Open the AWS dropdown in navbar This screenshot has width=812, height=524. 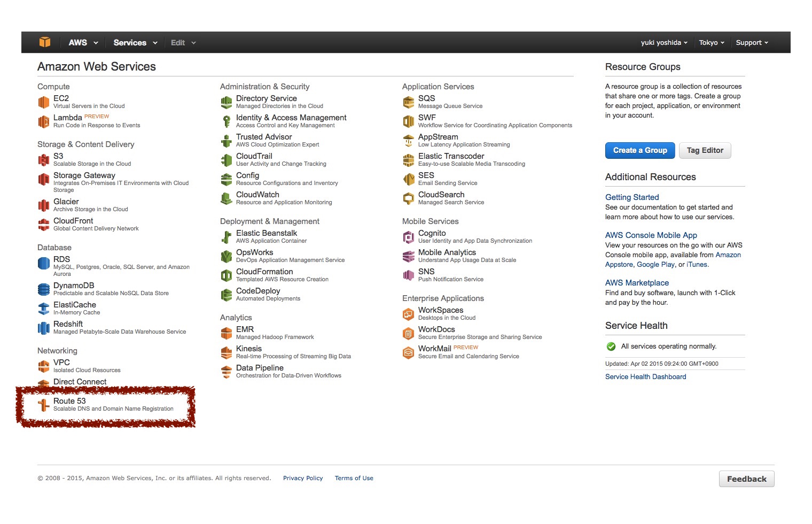(x=83, y=42)
